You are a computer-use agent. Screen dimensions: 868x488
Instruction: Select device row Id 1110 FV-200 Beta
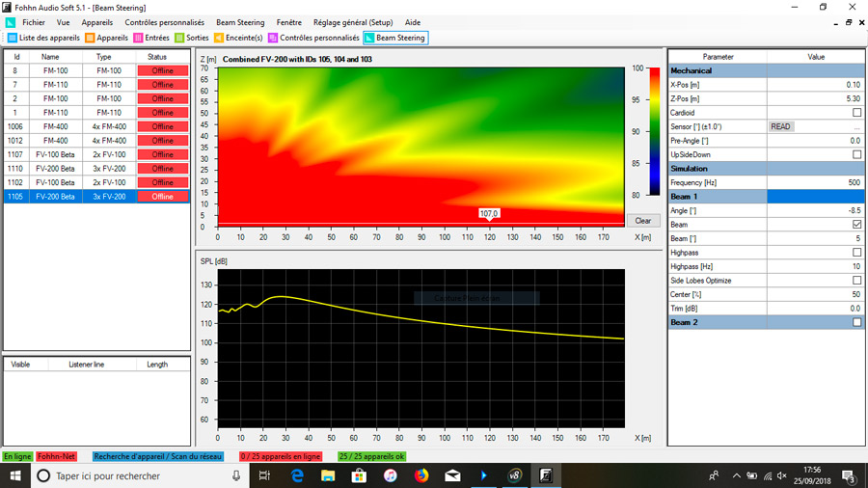[96, 169]
